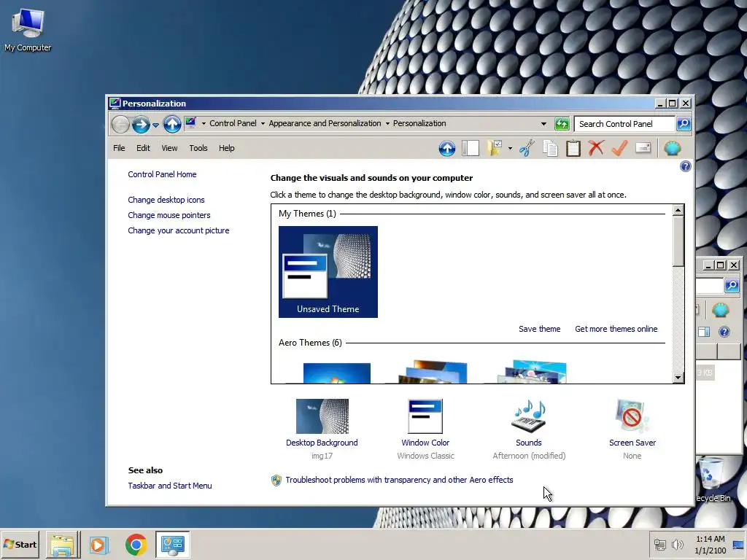Click the address bar Control Panel icon
Image resolution: width=747 pixels, height=560 pixels.
[191, 122]
